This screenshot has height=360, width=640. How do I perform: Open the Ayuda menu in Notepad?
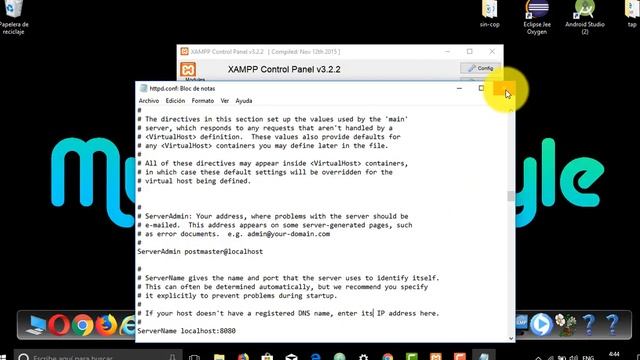pos(244,101)
